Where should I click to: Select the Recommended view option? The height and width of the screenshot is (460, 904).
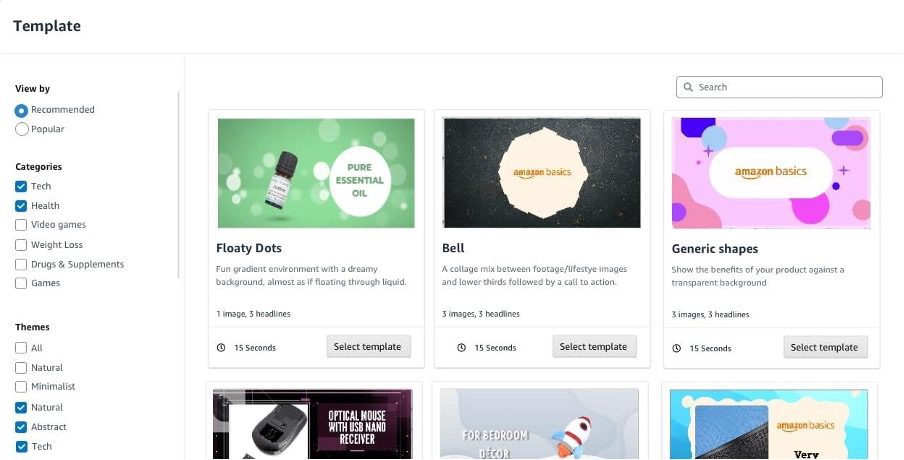pos(22,110)
